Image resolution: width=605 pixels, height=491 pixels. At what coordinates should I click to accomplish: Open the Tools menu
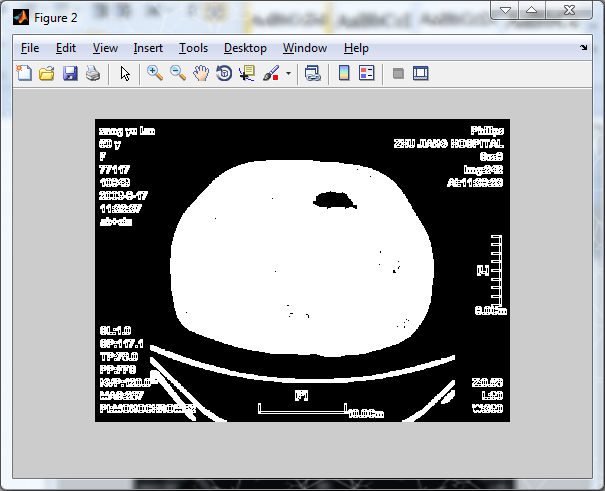coord(193,48)
